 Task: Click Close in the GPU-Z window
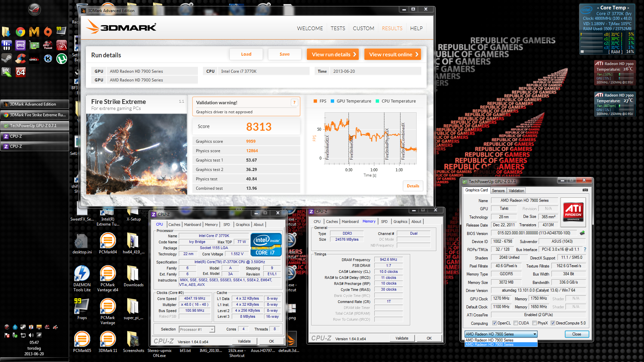pyautogui.click(x=577, y=334)
